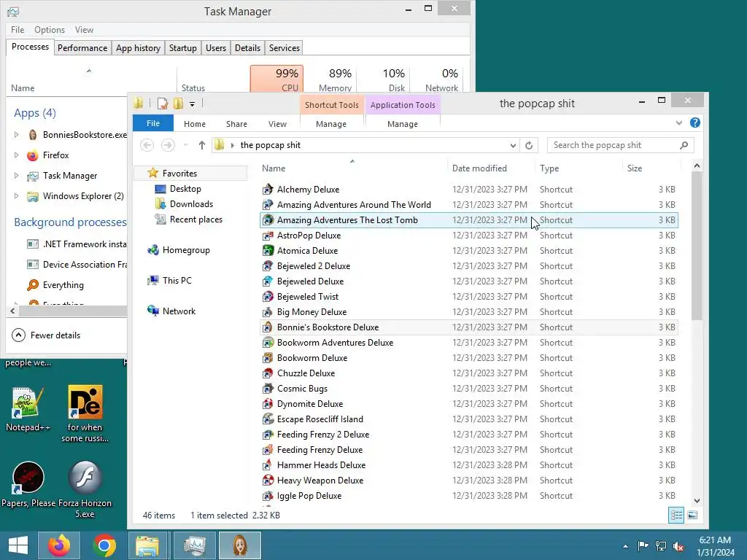Select the Hammer Heads Deluxe icon
The width and height of the screenshot is (747, 560).
click(x=268, y=464)
